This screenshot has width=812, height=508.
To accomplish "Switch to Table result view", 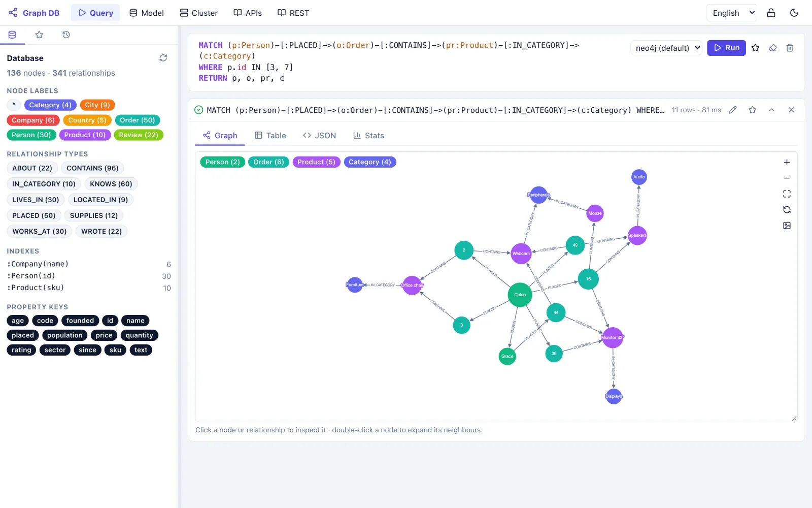I will coord(270,136).
